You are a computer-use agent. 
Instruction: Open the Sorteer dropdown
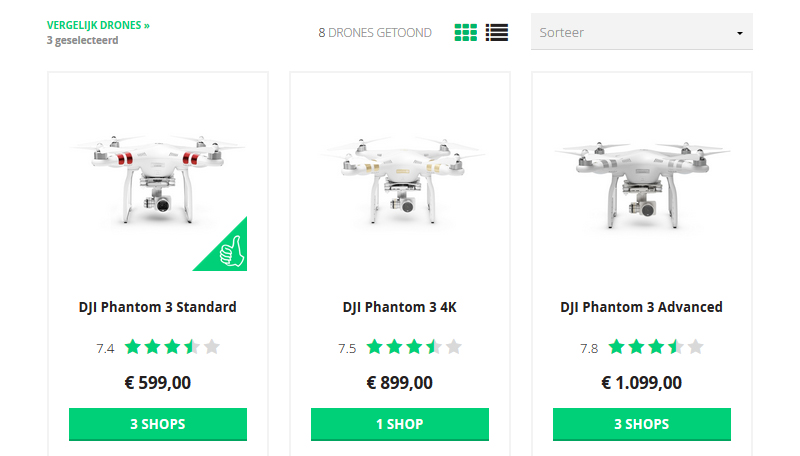pyautogui.click(x=641, y=32)
